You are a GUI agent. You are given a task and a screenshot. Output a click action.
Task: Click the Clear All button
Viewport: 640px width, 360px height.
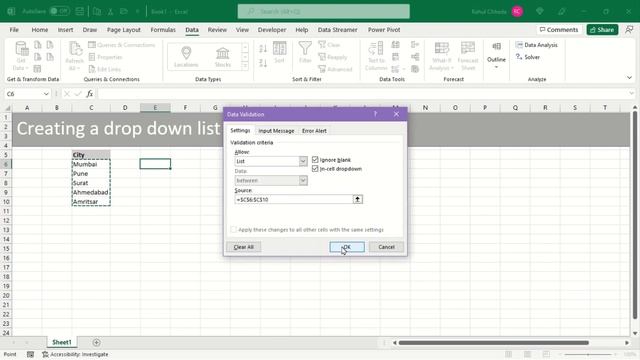244,247
